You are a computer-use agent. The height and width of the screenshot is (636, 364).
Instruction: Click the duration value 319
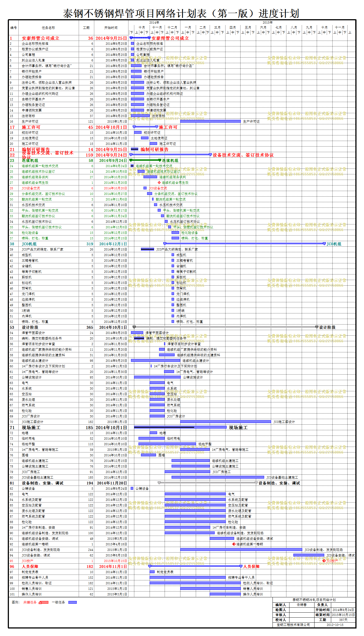coord(90,244)
